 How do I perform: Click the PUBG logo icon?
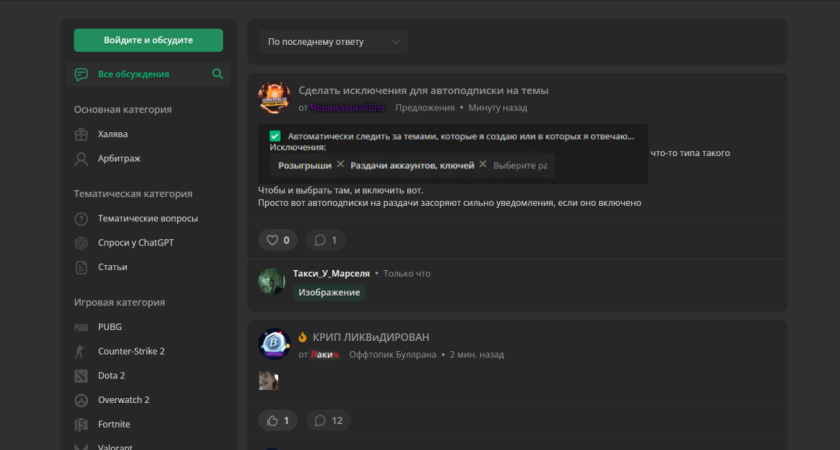[x=81, y=327]
